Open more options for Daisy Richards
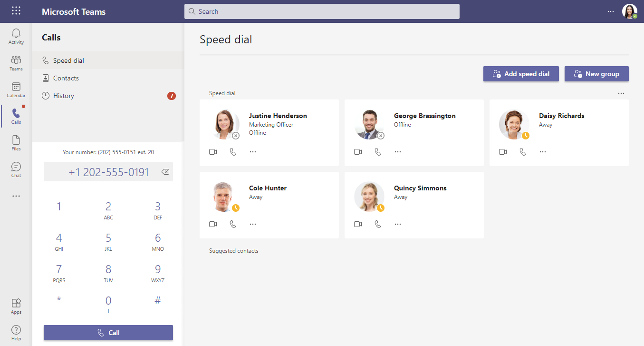This screenshot has width=644, height=346. pos(543,152)
